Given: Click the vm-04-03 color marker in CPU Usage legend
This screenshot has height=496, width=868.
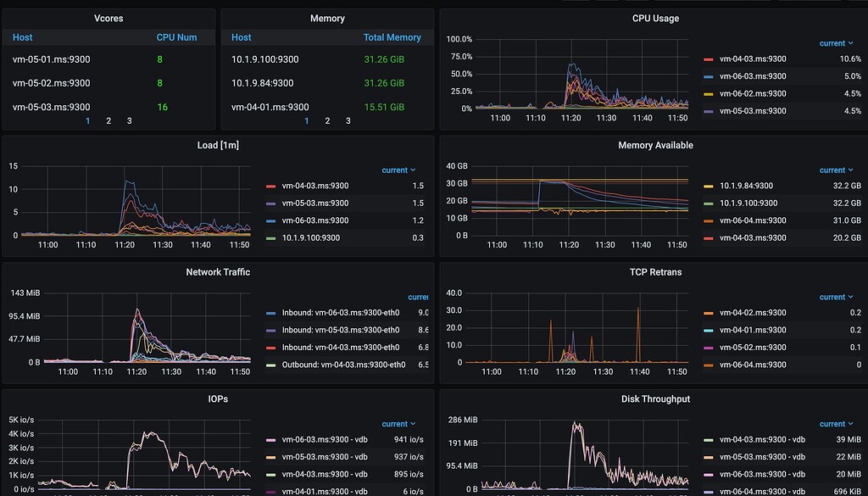Looking at the screenshot, I should point(708,59).
